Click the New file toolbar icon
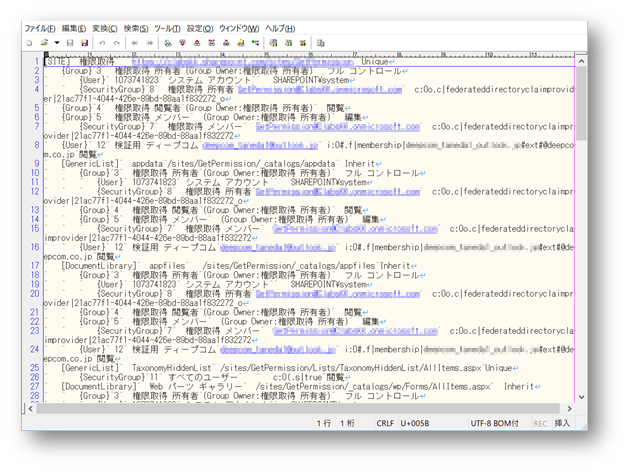Screen dimensions: 630x473 (x=30, y=43)
